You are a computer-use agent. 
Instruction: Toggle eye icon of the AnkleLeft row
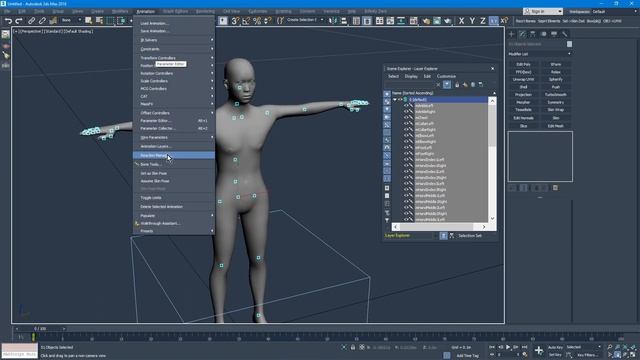(406, 106)
